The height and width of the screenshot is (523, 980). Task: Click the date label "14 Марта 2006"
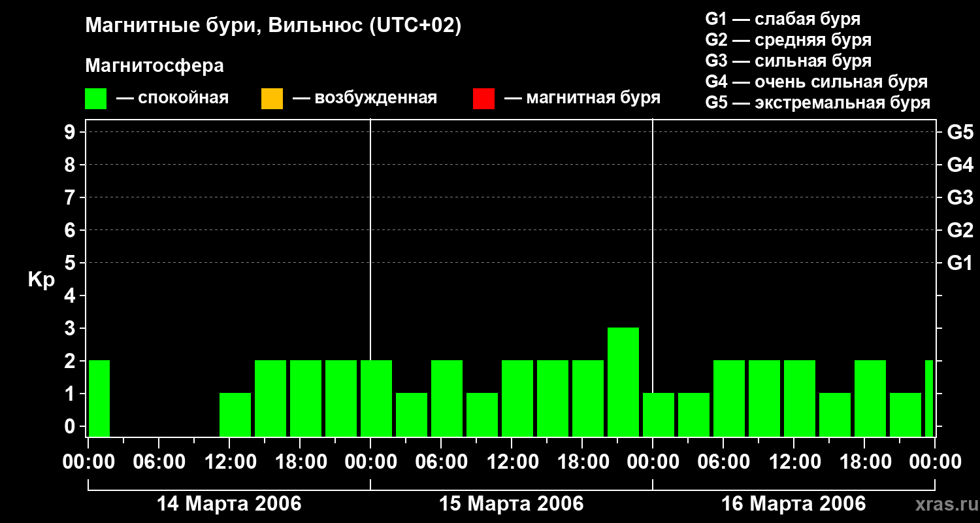229,504
